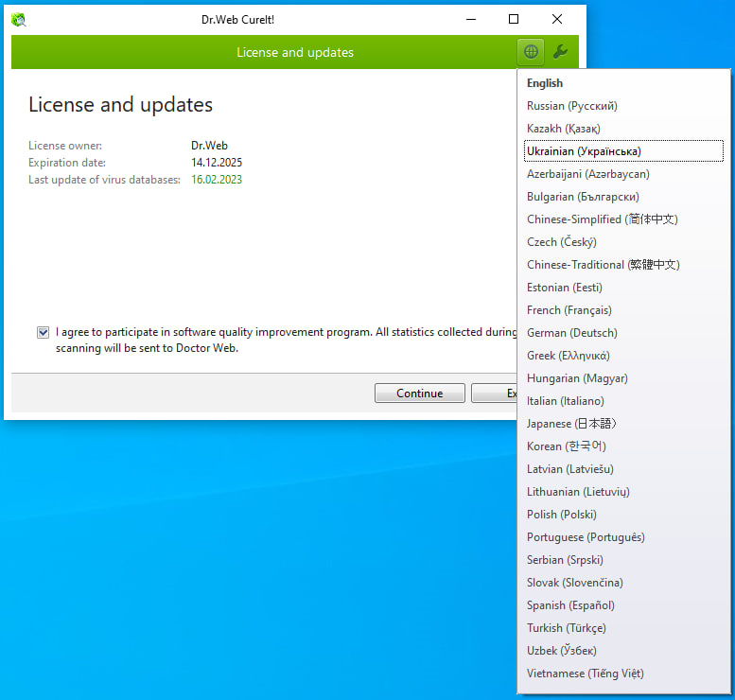Click the 'Expiration date:' label

click(67, 163)
